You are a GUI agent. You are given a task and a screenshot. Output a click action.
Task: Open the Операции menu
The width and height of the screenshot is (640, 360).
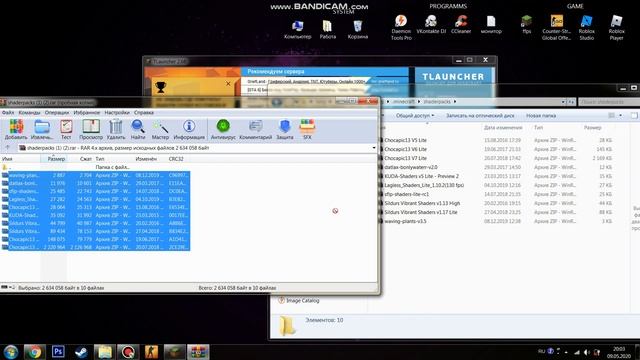click(x=57, y=112)
